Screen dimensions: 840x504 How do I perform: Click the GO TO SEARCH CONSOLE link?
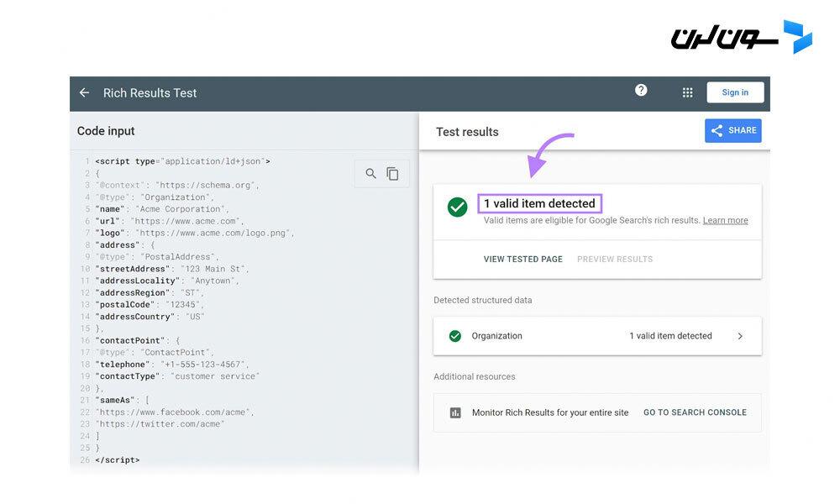click(x=695, y=412)
